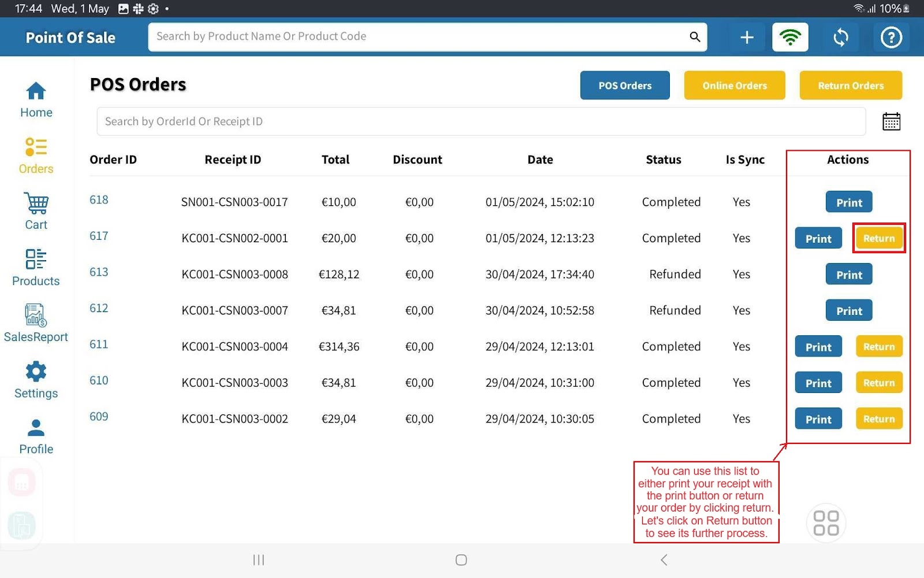Viewport: 924px width, 578px height.
Task: View the Profile page
Action: tap(36, 436)
